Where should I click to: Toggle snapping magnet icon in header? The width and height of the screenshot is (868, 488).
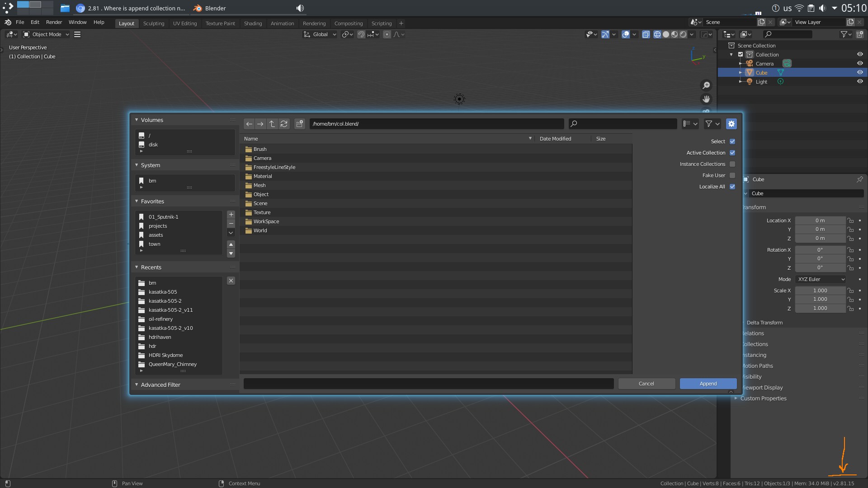tap(361, 34)
